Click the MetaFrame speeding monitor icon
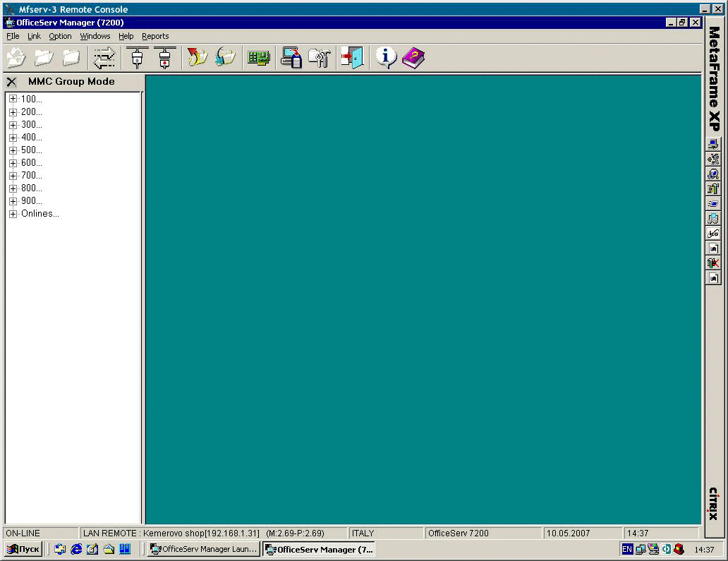The width and height of the screenshot is (728, 561). point(714,203)
